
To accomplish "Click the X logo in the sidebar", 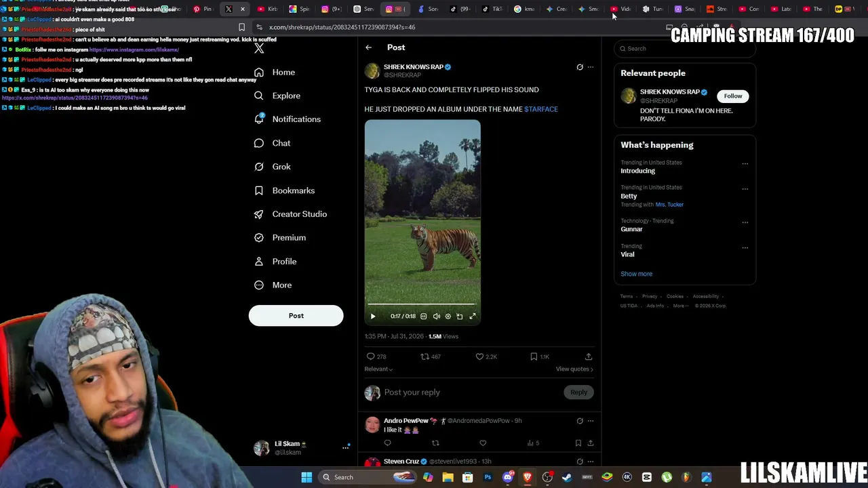I will coord(259,49).
